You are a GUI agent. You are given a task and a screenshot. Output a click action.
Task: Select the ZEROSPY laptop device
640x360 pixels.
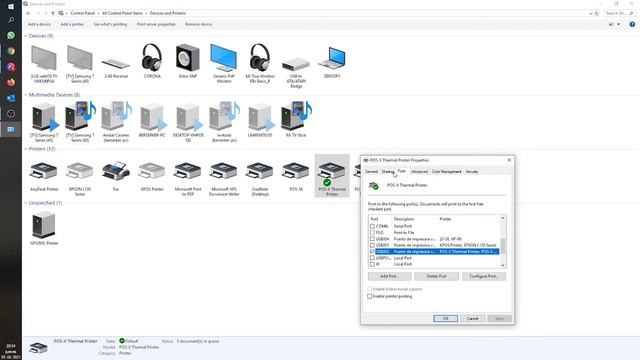click(332, 62)
